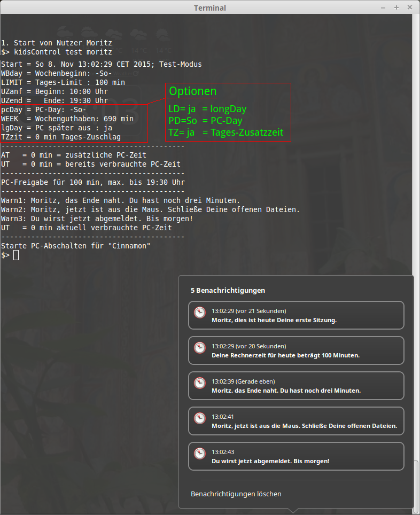Click the terminal scrollbar handle
This screenshot has height=515, width=420.
point(416,487)
